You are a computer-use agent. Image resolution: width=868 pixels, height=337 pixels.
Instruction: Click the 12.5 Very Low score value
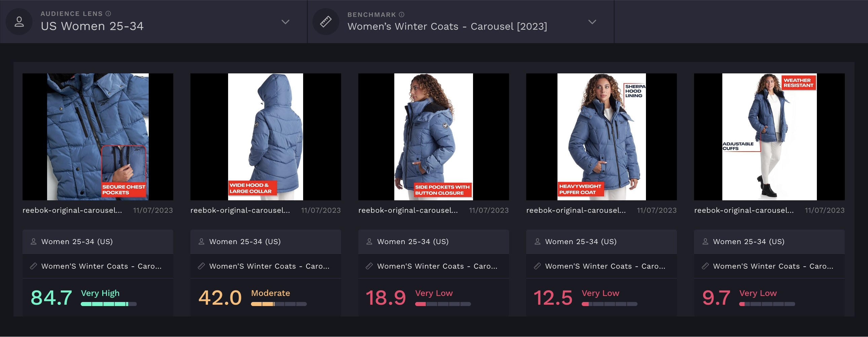coord(553,298)
